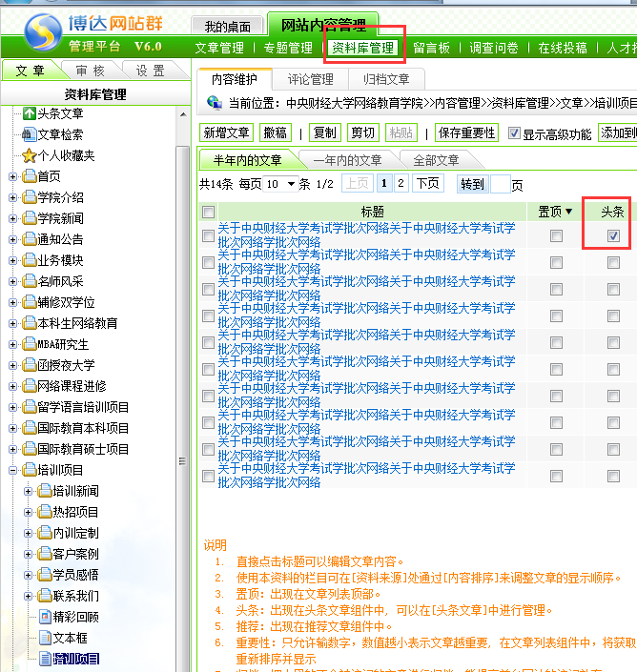Go to page 2 of the list
The height and width of the screenshot is (672, 637).
click(x=401, y=183)
